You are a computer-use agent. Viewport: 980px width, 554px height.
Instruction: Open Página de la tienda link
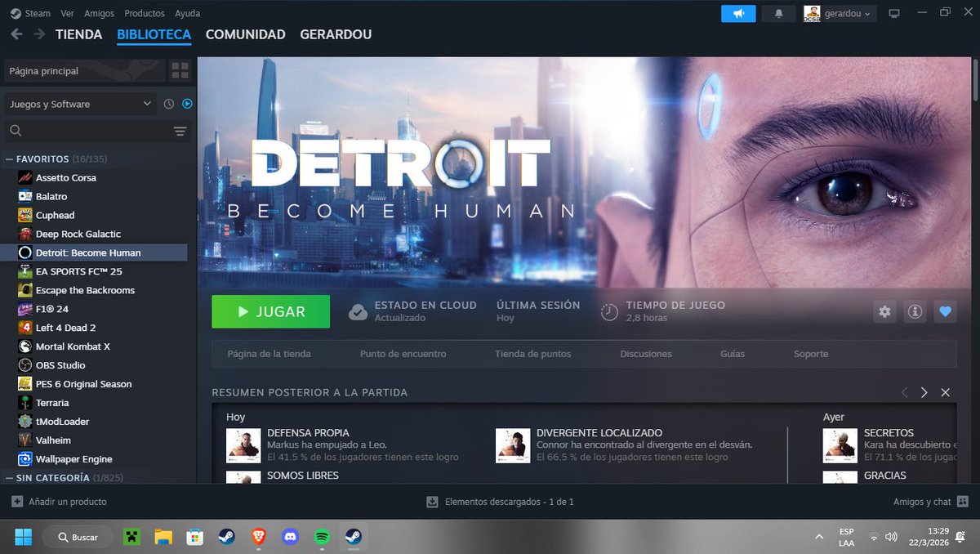tap(269, 354)
